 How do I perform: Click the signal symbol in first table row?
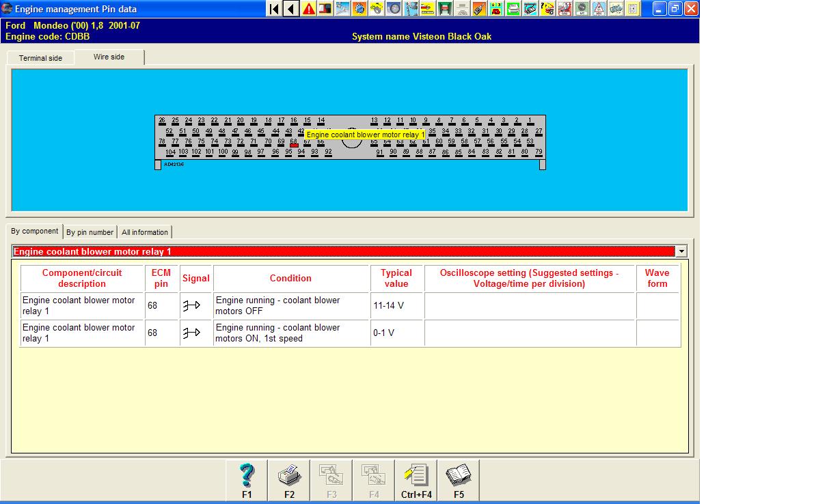(x=191, y=305)
